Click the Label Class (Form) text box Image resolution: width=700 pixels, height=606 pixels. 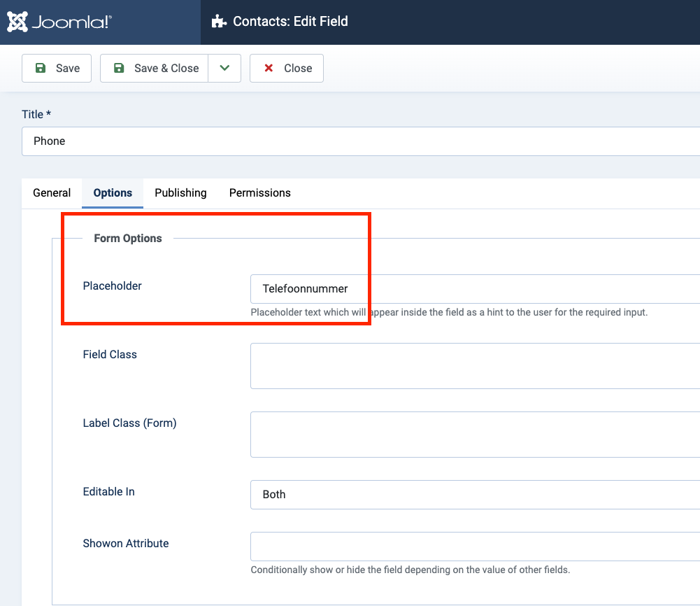click(476, 435)
